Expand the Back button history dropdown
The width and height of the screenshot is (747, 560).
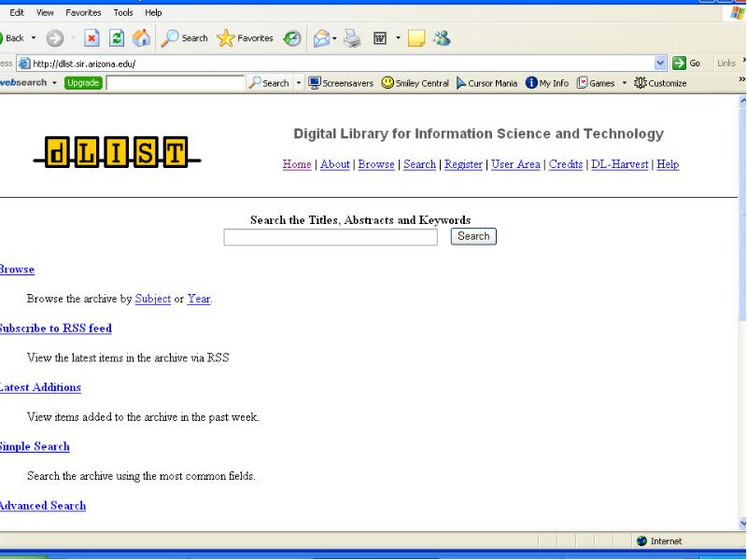[34, 37]
